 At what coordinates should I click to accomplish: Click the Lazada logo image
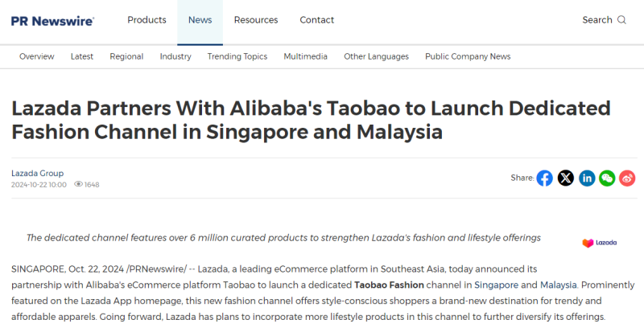pyautogui.click(x=599, y=243)
